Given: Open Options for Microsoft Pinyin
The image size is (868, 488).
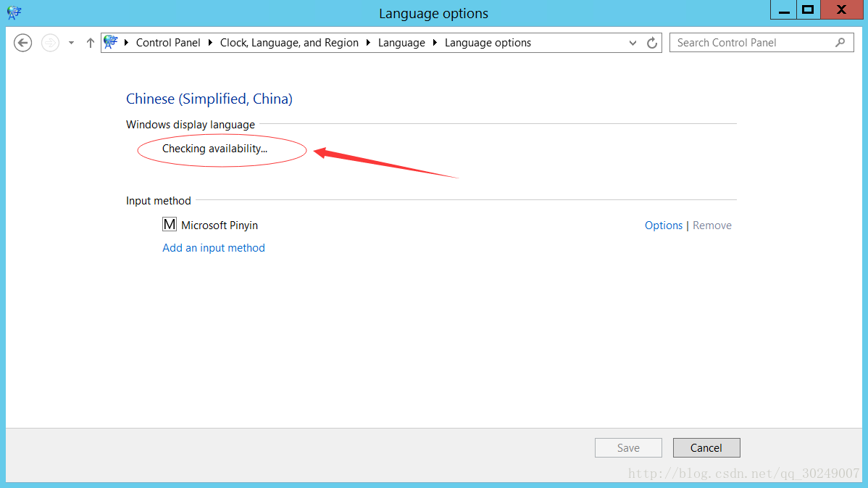Looking at the screenshot, I should click(x=663, y=226).
